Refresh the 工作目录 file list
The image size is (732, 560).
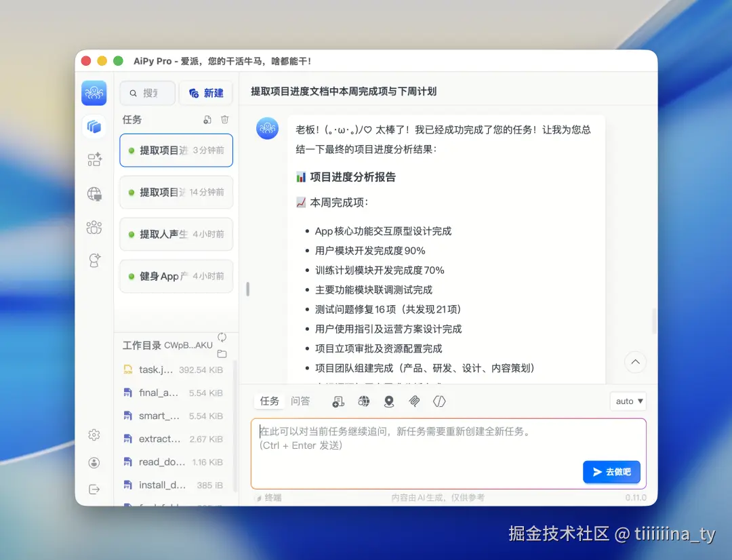coord(222,336)
